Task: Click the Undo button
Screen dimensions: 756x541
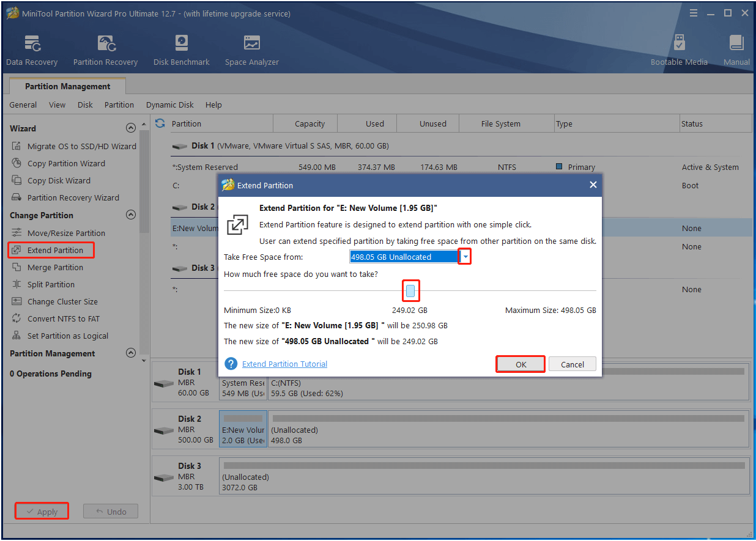Action: (111, 512)
